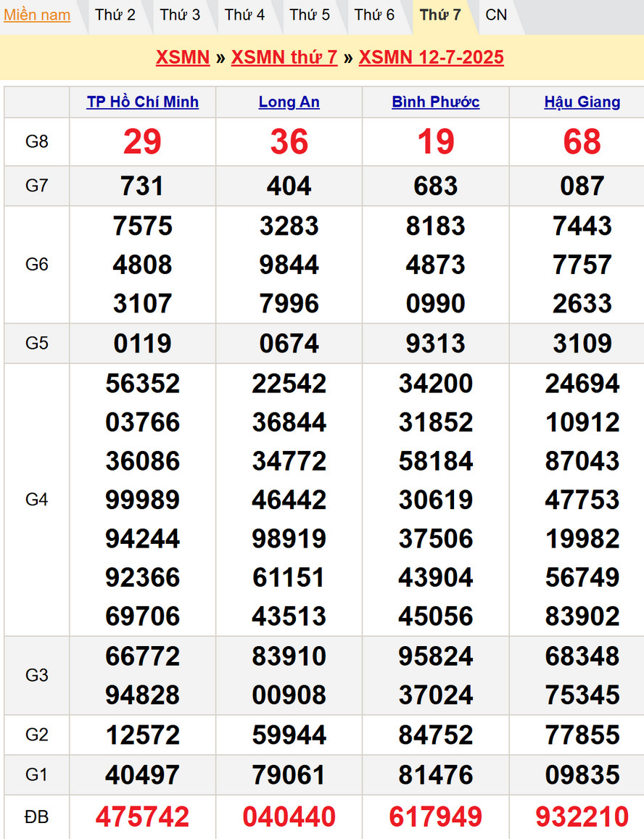644x839 pixels.
Task: Open the XSMN thứ 7 breadcrumb link
Action: (284, 57)
